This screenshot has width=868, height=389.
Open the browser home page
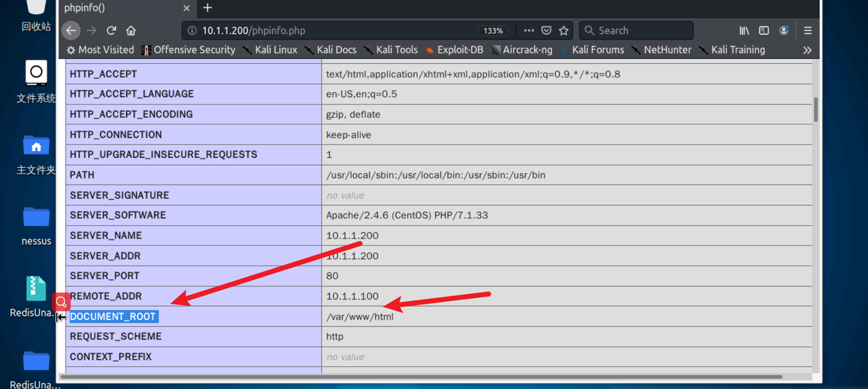point(131,31)
